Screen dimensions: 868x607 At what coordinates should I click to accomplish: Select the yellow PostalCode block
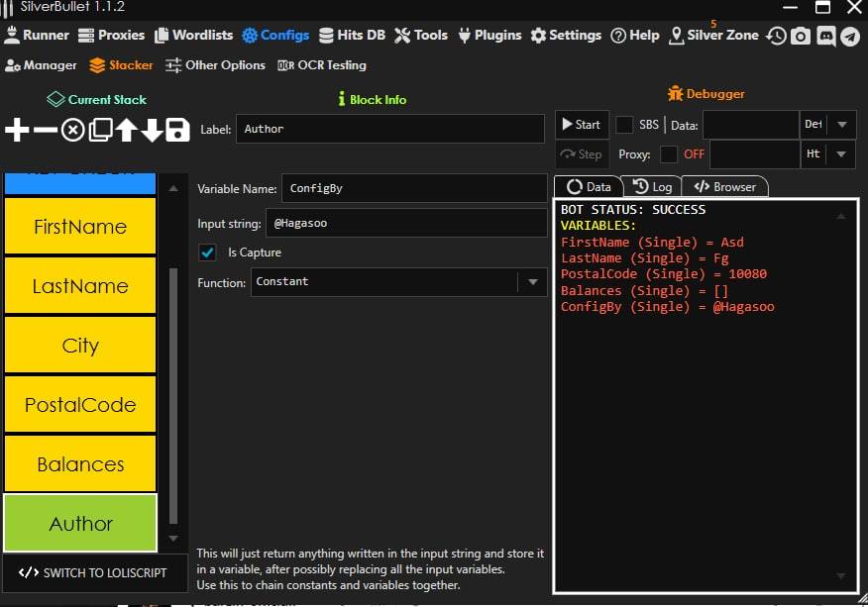(80, 405)
